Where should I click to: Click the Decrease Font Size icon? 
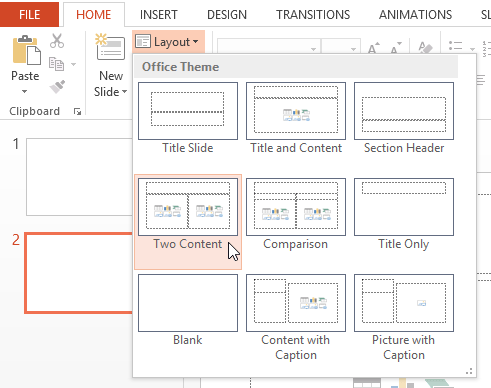click(x=396, y=48)
